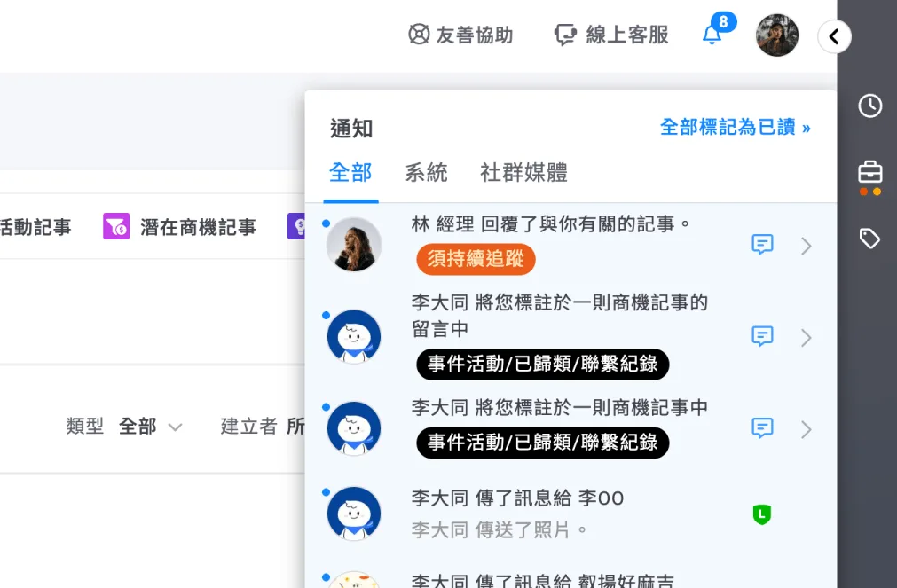Click the comment icon on the 留言中 notification
This screenshot has height=588, width=897.
762,336
